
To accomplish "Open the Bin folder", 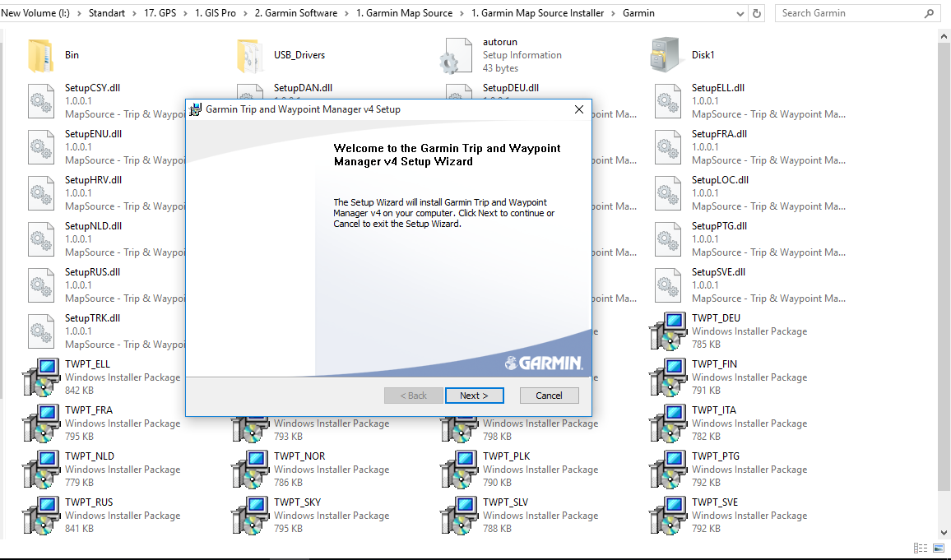I will pyautogui.click(x=72, y=55).
